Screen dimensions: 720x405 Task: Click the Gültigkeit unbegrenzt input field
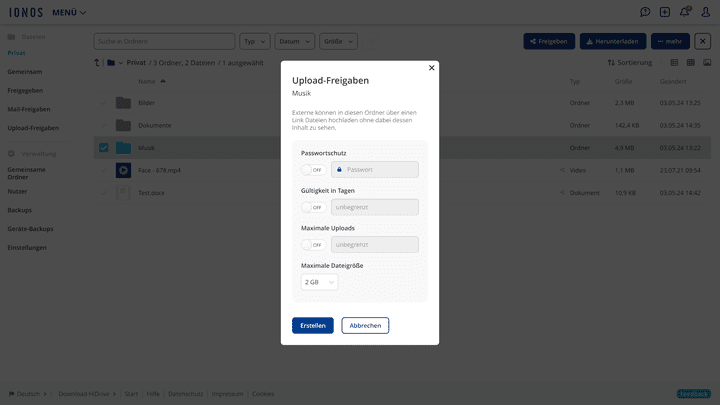tap(375, 208)
